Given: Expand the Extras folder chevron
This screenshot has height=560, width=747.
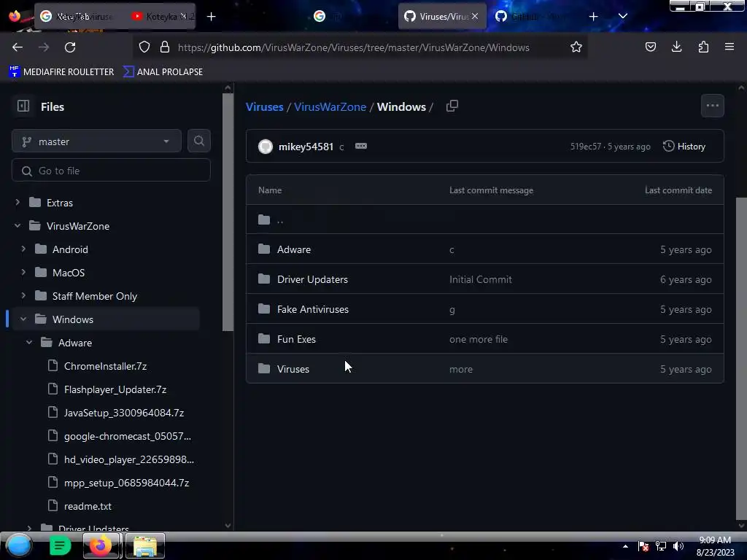Looking at the screenshot, I should click(18, 203).
